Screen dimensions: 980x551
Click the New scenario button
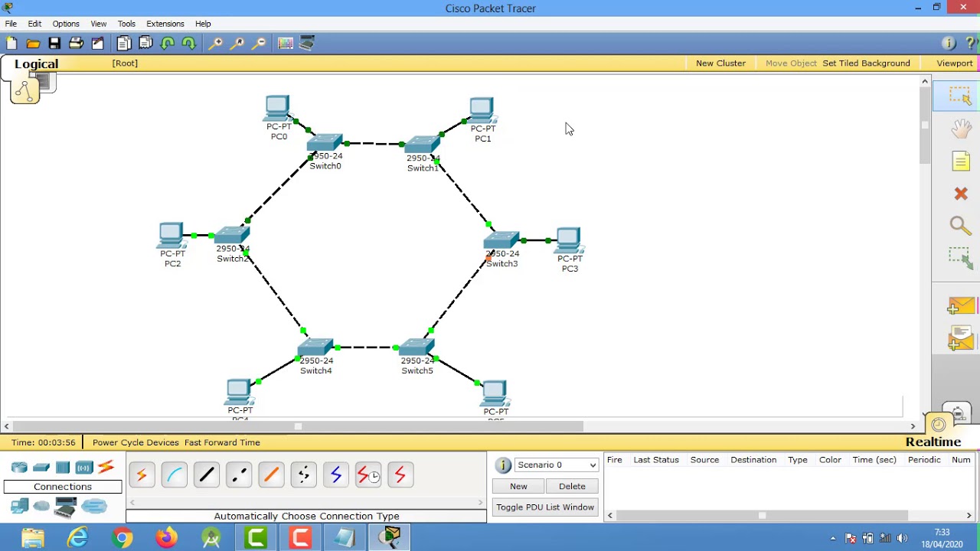pyautogui.click(x=518, y=487)
